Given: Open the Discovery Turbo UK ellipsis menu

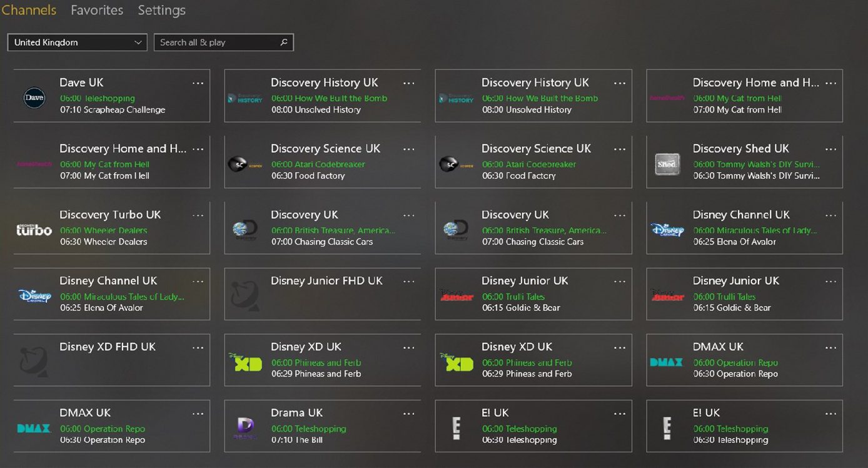Looking at the screenshot, I should click(198, 215).
